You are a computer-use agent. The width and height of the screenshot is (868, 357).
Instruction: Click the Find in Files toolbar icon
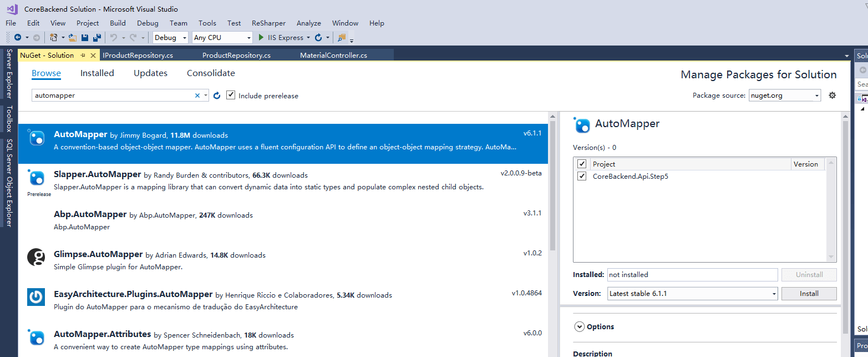[x=342, y=38]
